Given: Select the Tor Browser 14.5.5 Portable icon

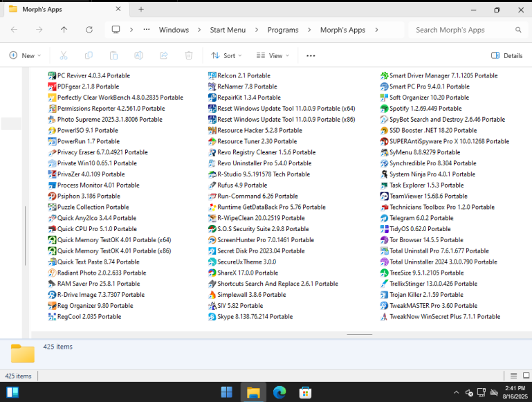Looking at the screenshot, I should click(x=384, y=240).
